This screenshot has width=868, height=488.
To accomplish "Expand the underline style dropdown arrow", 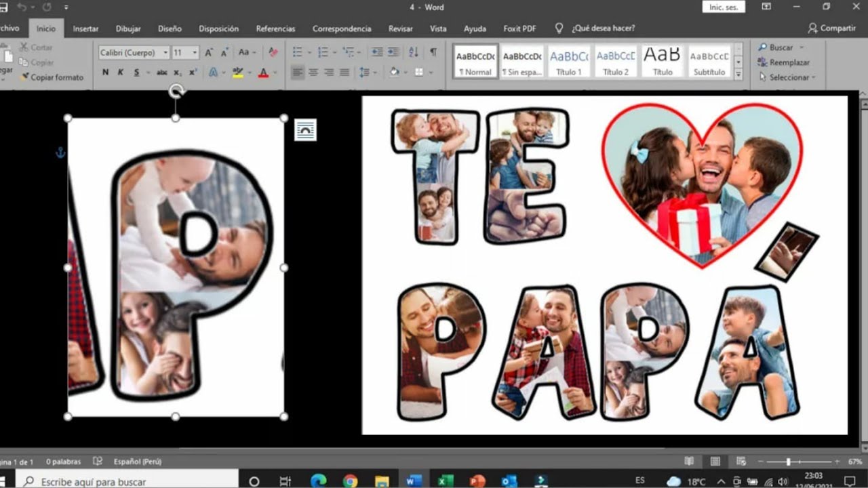I will point(147,73).
